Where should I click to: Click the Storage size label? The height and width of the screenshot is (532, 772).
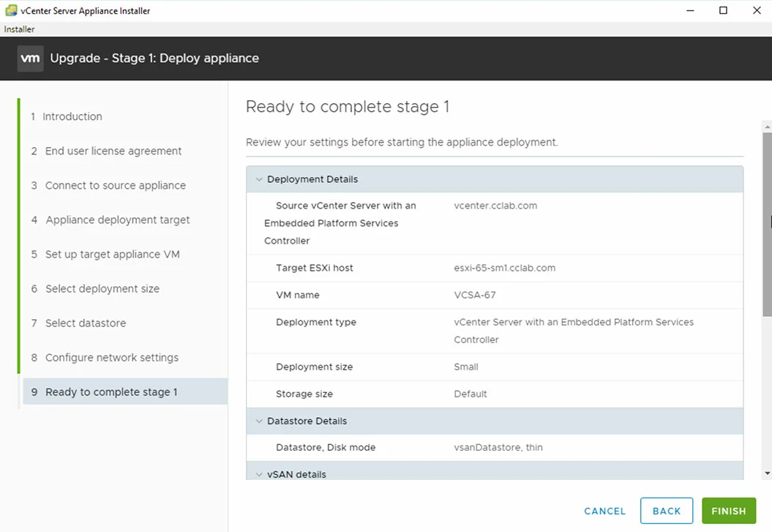(x=304, y=394)
